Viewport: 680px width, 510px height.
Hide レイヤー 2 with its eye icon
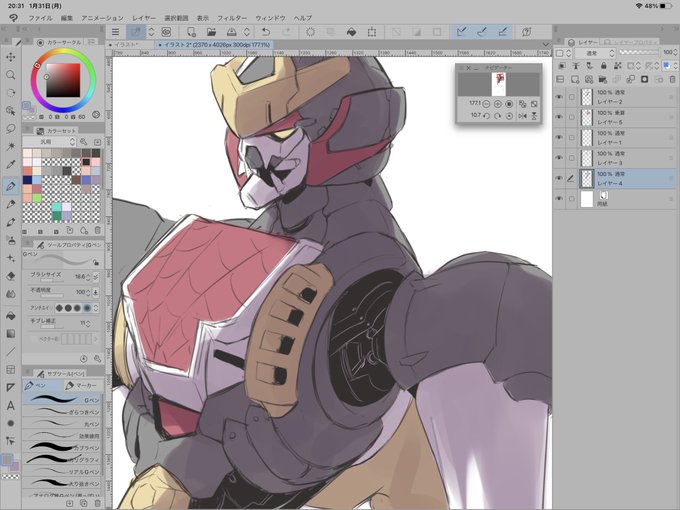tap(559, 97)
